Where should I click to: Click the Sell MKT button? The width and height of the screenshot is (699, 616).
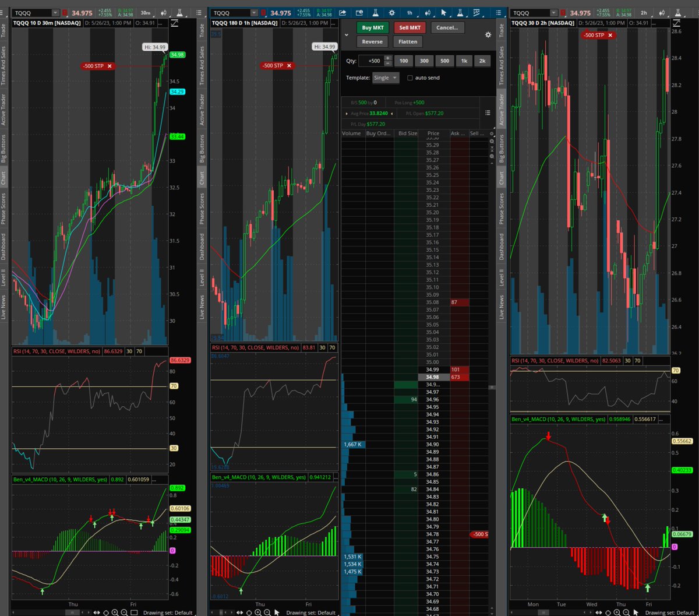(409, 27)
